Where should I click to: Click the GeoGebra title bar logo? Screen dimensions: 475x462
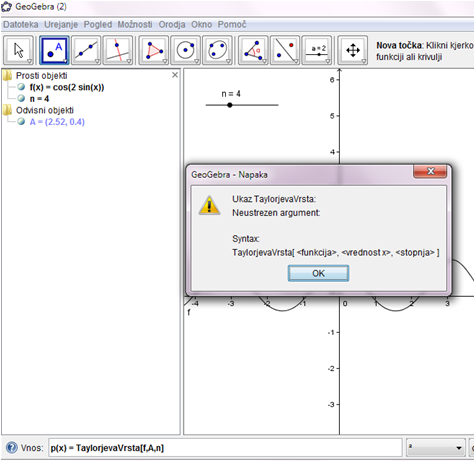[x=7, y=7]
